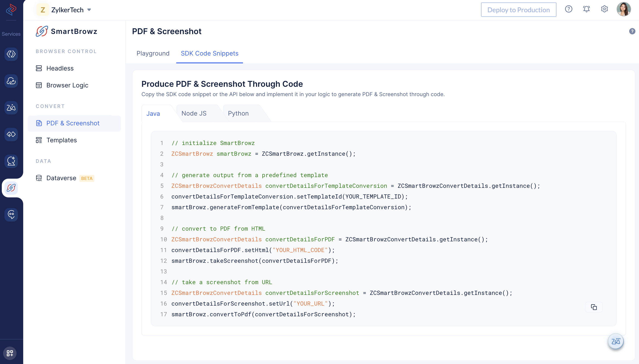Open Headless in Browser Control

pyautogui.click(x=60, y=68)
